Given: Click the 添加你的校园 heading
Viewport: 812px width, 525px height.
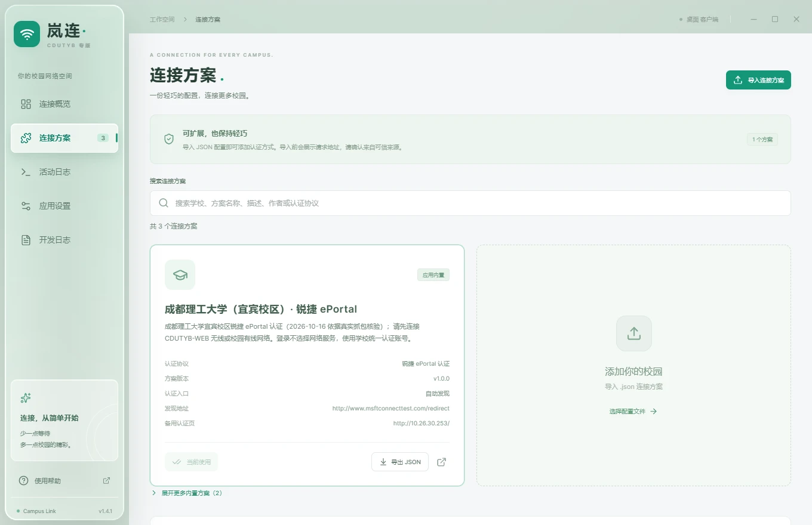Looking at the screenshot, I should [634, 372].
